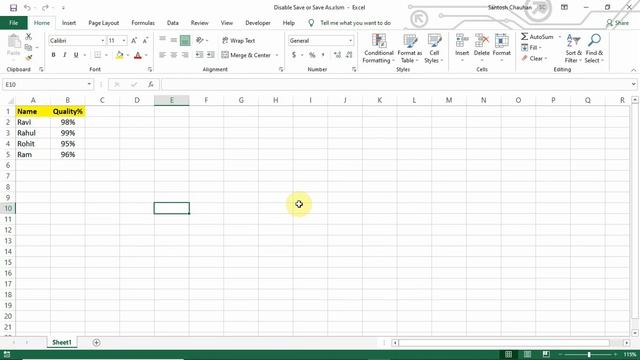The width and height of the screenshot is (640, 360).
Task: Toggle Center horizontal alignment
Action: click(173, 55)
